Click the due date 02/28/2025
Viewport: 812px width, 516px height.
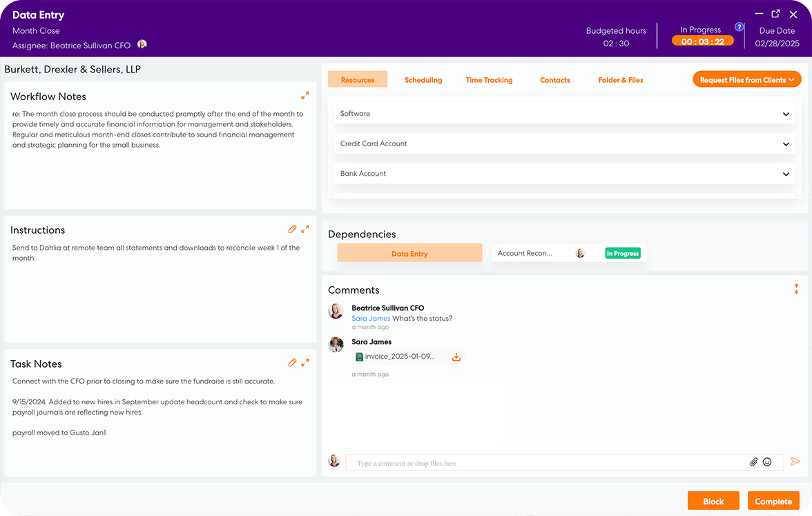point(777,43)
